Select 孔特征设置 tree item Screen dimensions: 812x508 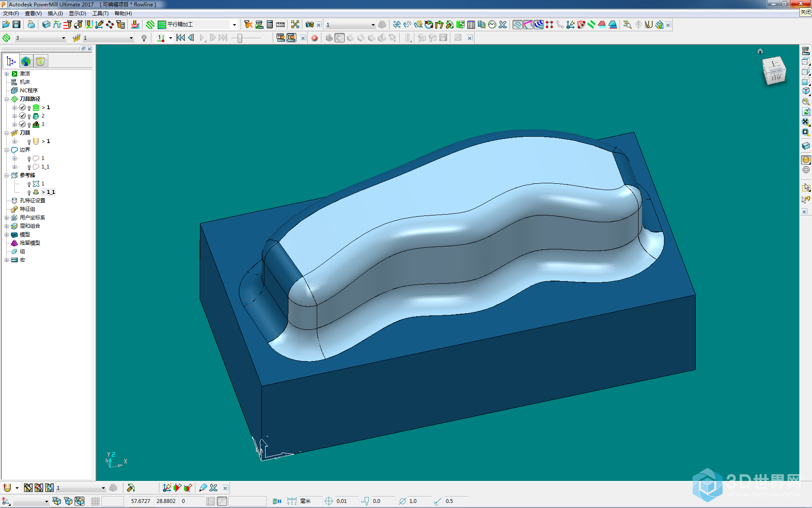(x=33, y=201)
